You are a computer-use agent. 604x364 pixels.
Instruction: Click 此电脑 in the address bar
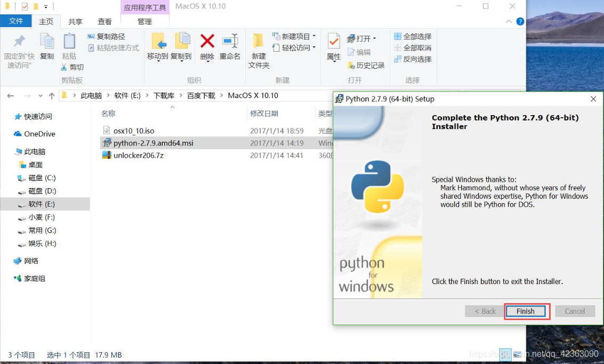coord(91,95)
